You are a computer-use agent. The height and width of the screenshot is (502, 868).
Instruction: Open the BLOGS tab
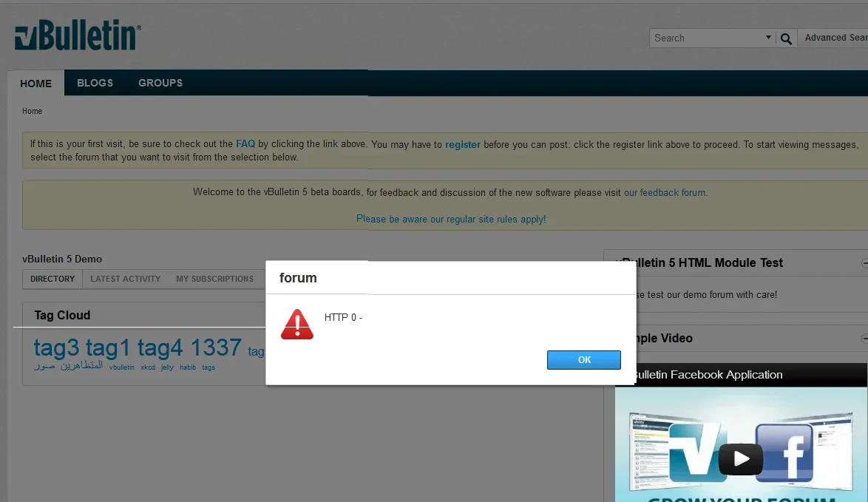95,83
